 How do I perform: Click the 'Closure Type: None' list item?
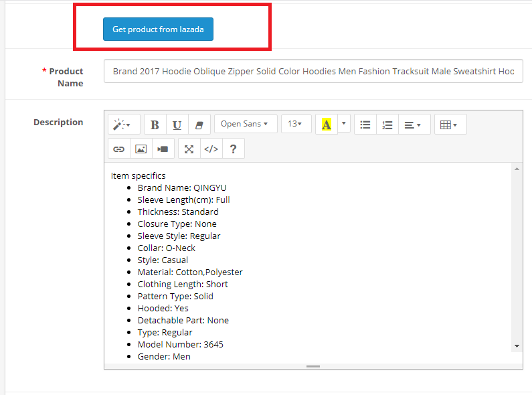(x=177, y=224)
